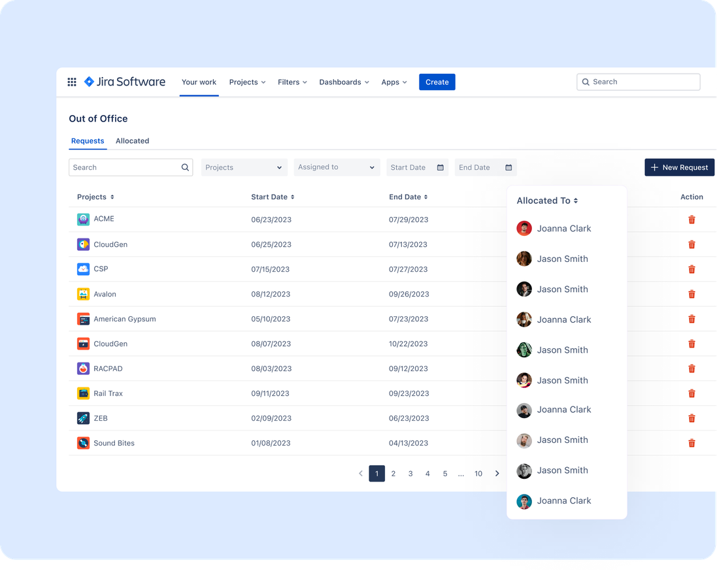The image size is (717, 588).
Task: Open the Rail Trax project name
Action: pos(108,394)
